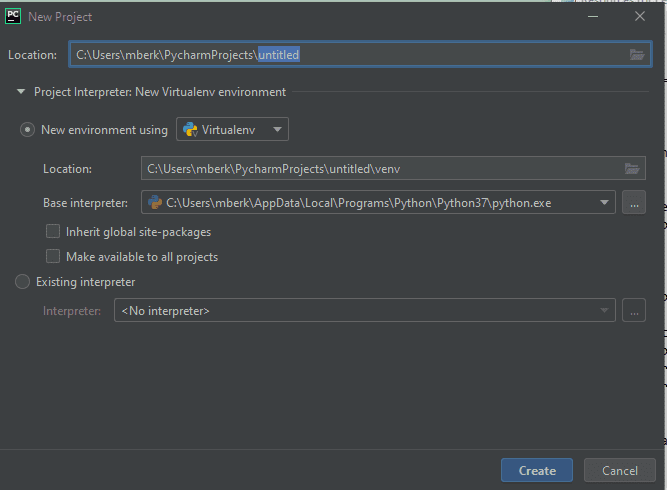Open the Virtualenv environment type dropdown

[x=232, y=130]
